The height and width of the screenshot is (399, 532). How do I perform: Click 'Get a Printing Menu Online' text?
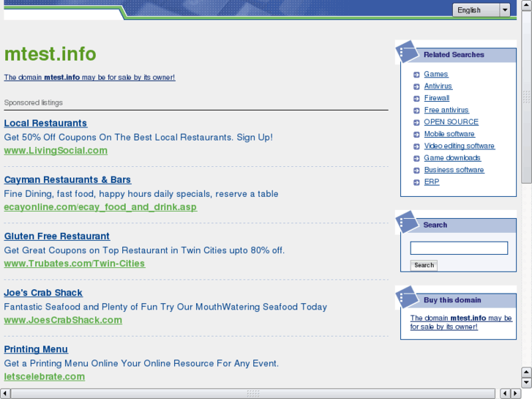coord(141,364)
